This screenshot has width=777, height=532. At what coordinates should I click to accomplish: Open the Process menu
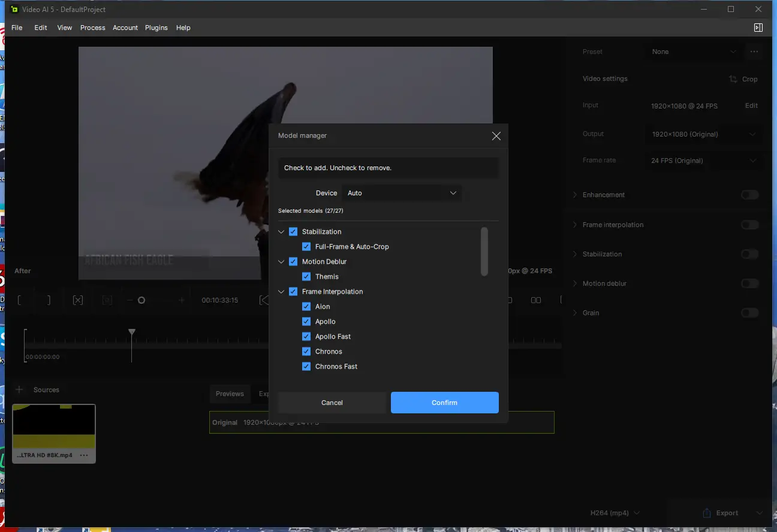93,28
